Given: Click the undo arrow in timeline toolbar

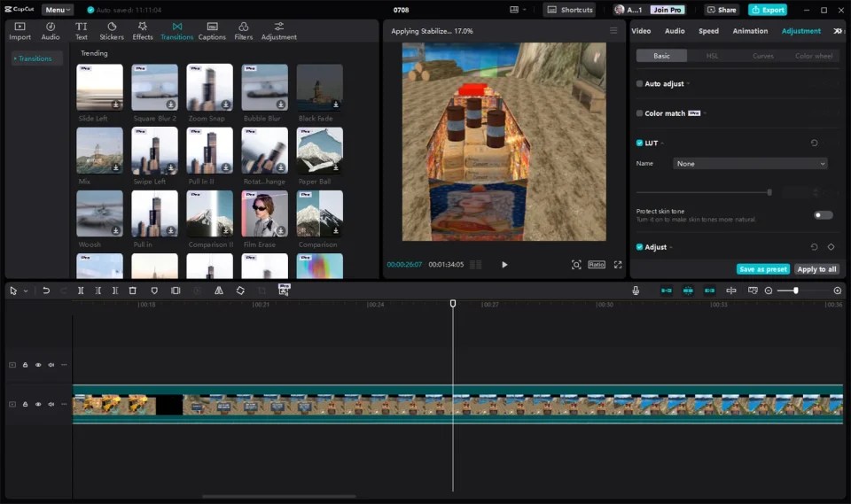Looking at the screenshot, I should click(46, 291).
